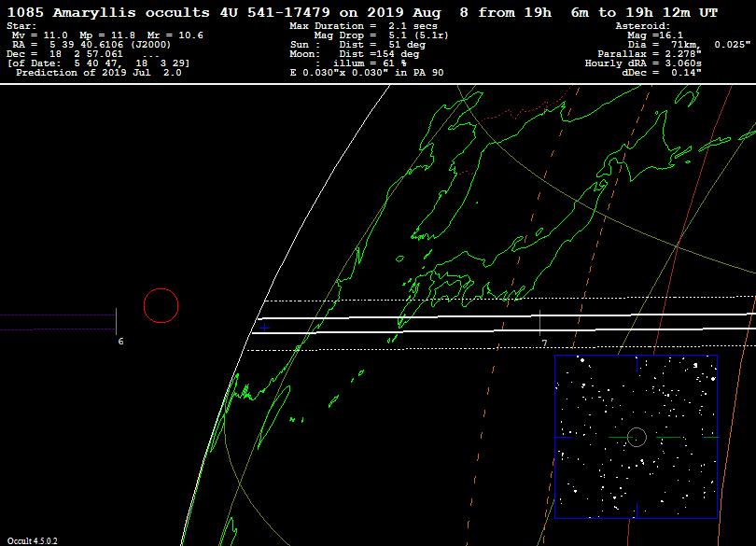The width and height of the screenshot is (756, 546).
Task: Select the "RA = 5 39 40.6106 (J2000)" line
Action: point(91,45)
